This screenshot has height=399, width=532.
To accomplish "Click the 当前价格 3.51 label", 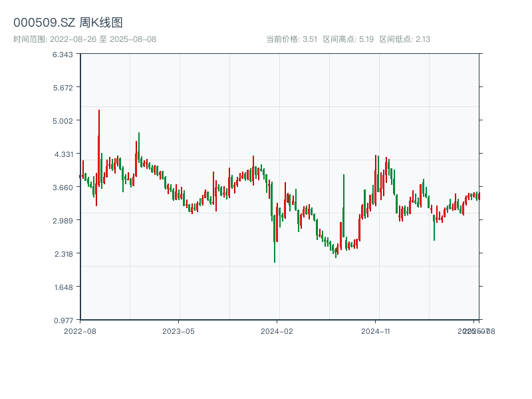I will pos(291,39).
